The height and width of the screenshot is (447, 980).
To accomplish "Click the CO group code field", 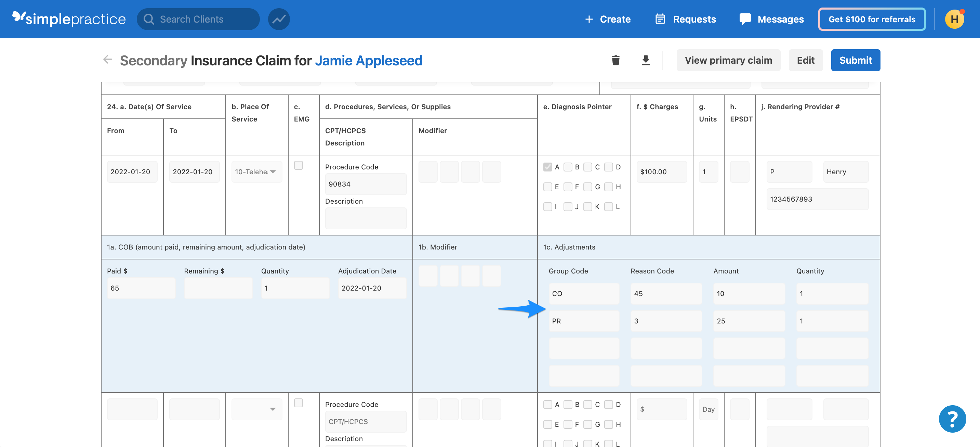I will [x=584, y=294].
